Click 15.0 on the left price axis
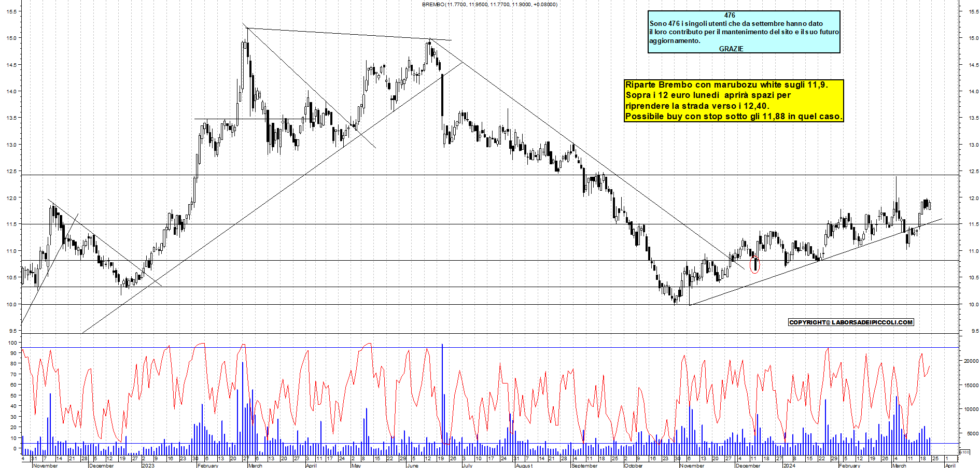Image resolution: width=980 pixels, height=468 pixels. click(x=11, y=38)
